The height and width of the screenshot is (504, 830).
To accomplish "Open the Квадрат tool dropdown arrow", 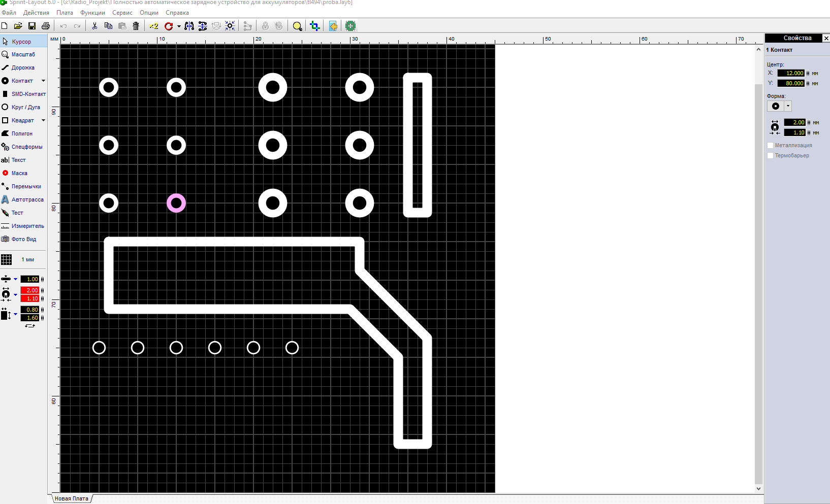I will coord(43,120).
